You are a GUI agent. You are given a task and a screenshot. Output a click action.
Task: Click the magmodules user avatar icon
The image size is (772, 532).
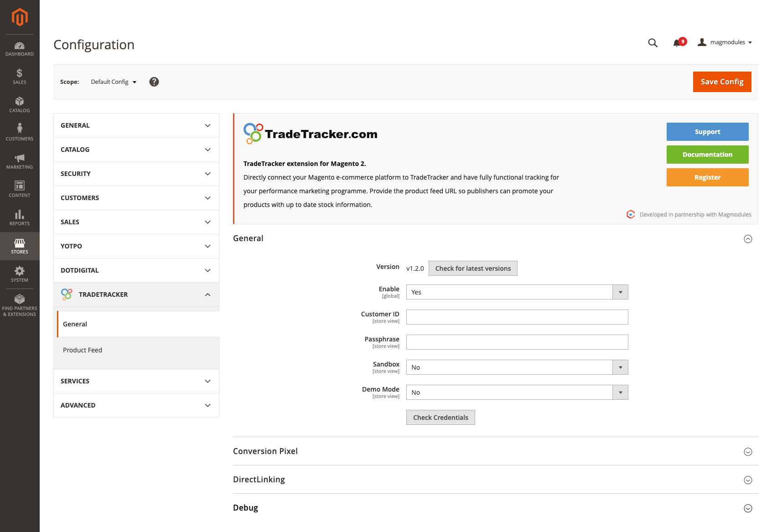click(x=702, y=42)
